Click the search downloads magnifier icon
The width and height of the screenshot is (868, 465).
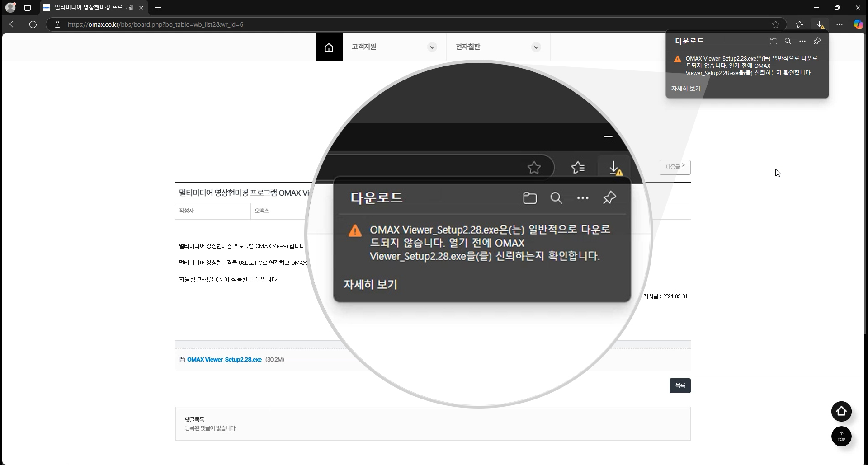coord(788,41)
